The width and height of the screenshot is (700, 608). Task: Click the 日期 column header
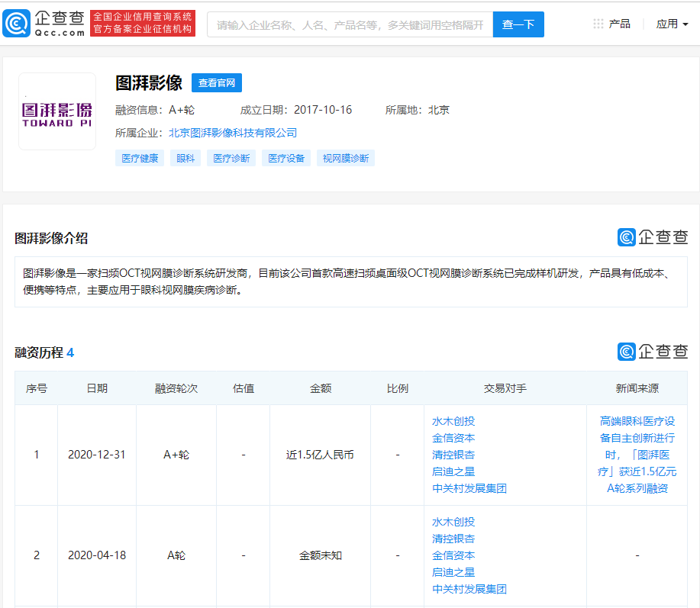tap(97, 388)
